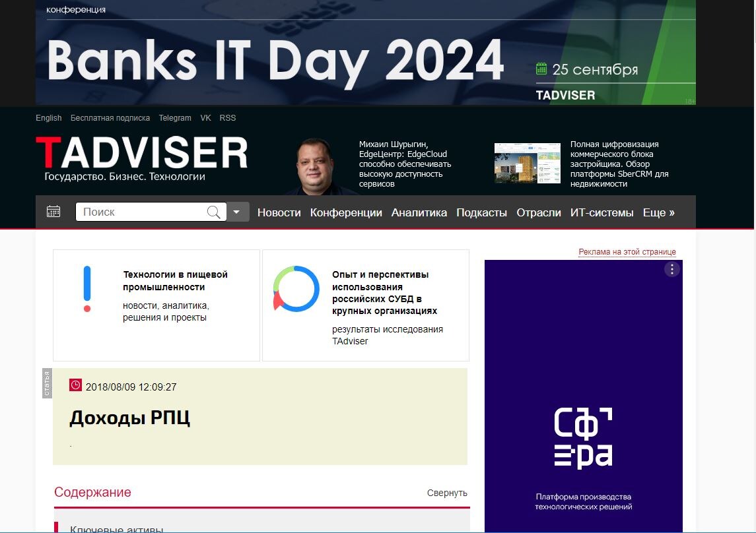Click the magnifier search icon
The image size is (756, 533).
pyautogui.click(x=213, y=212)
